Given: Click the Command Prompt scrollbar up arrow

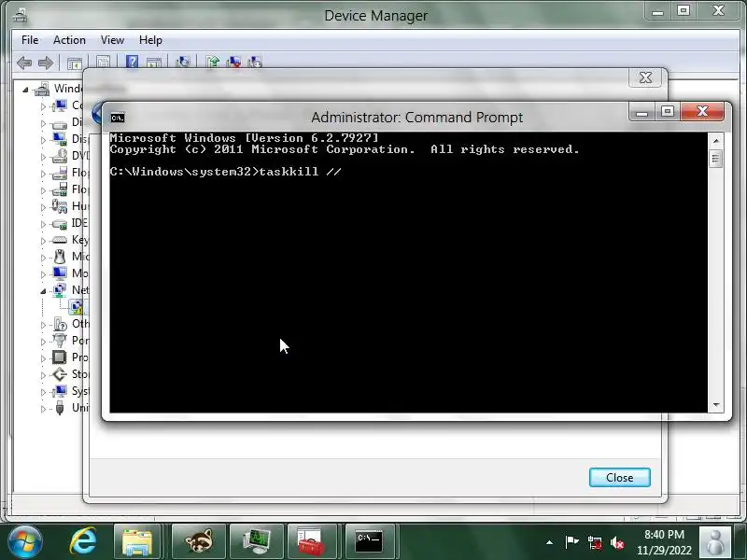Looking at the screenshot, I should [715, 141].
